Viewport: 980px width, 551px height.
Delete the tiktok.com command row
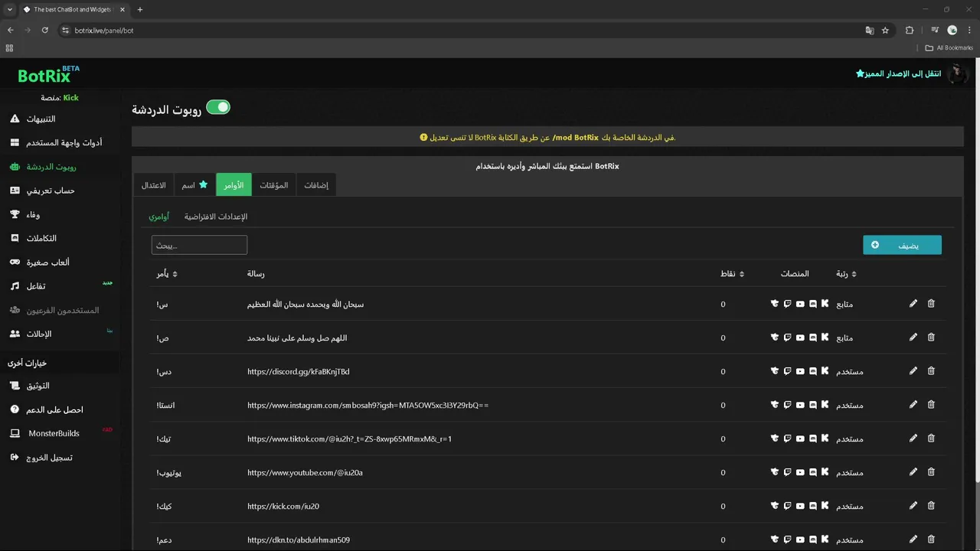(x=931, y=439)
